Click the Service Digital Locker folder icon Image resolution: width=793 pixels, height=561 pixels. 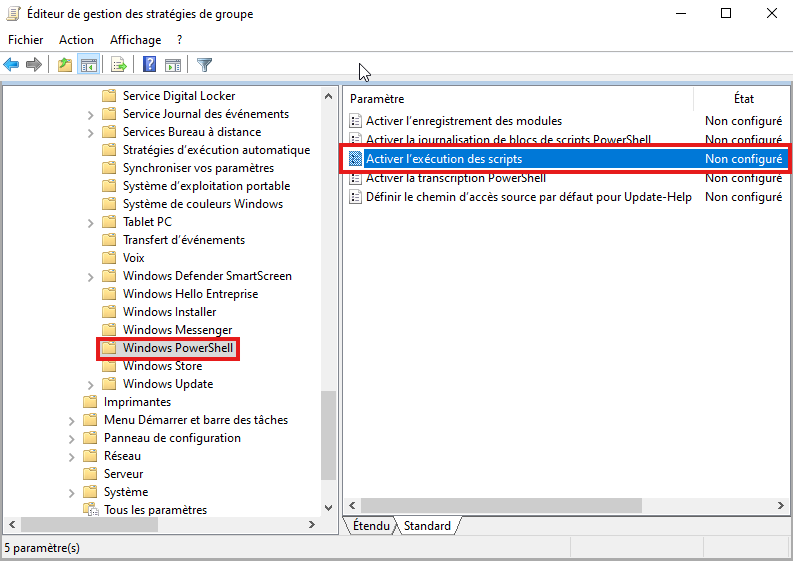pos(109,96)
